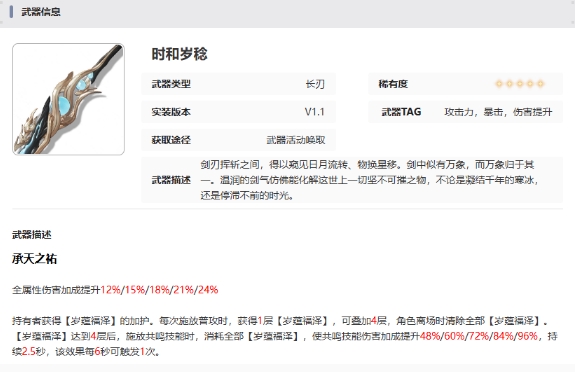Click the 长刃 weapon type value
The width and height of the screenshot is (575, 372).
click(315, 84)
